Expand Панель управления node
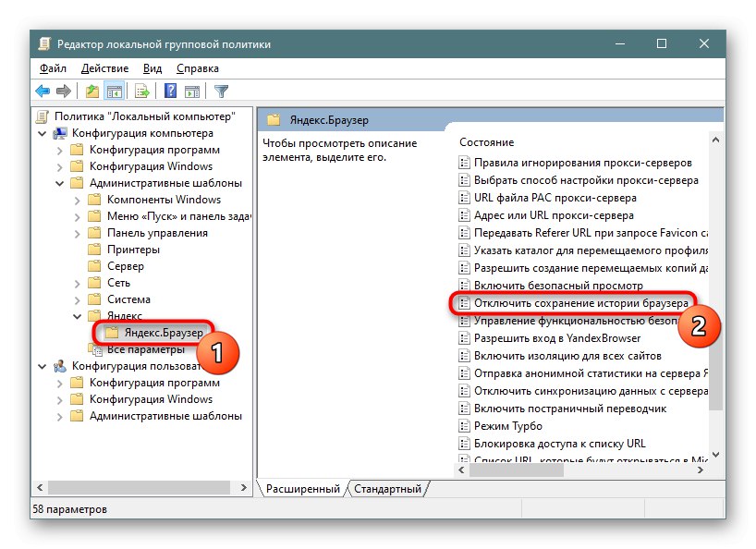 [77, 233]
